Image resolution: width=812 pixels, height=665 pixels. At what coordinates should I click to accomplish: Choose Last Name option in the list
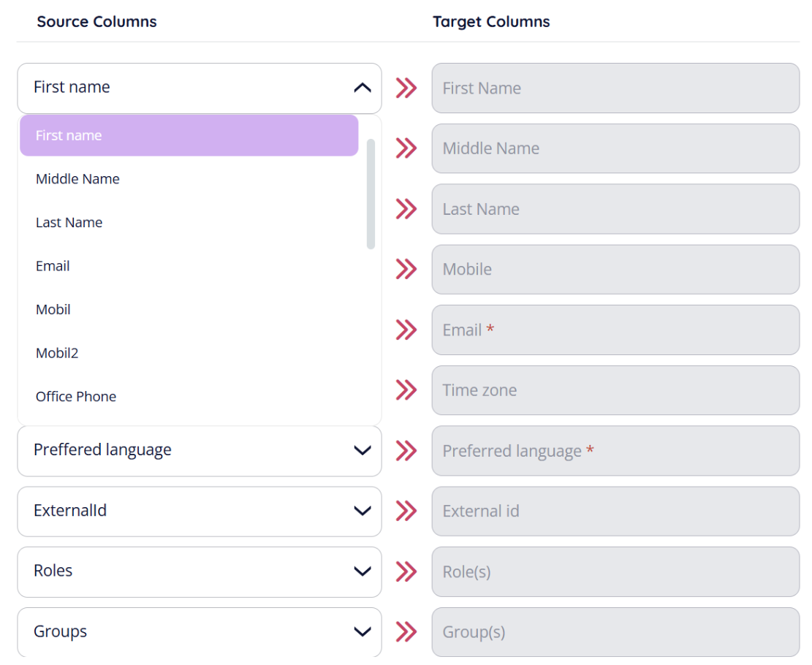(x=69, y=223)
